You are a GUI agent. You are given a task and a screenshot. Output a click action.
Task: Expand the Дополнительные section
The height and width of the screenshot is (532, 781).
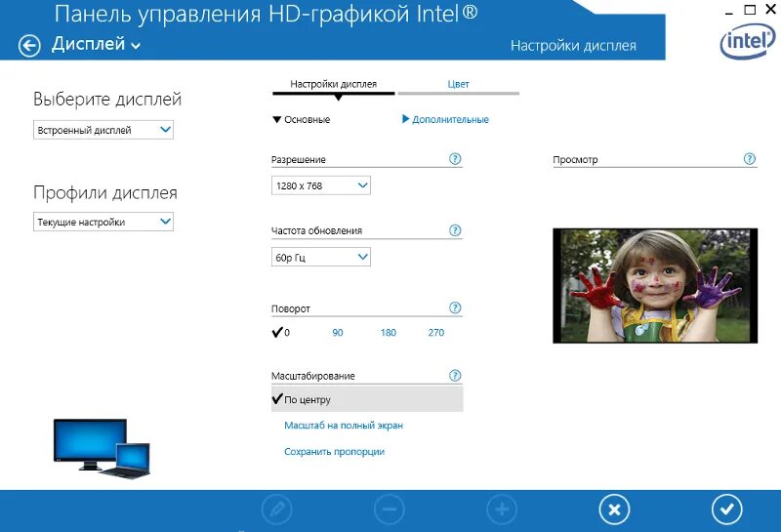pos(445,119)
